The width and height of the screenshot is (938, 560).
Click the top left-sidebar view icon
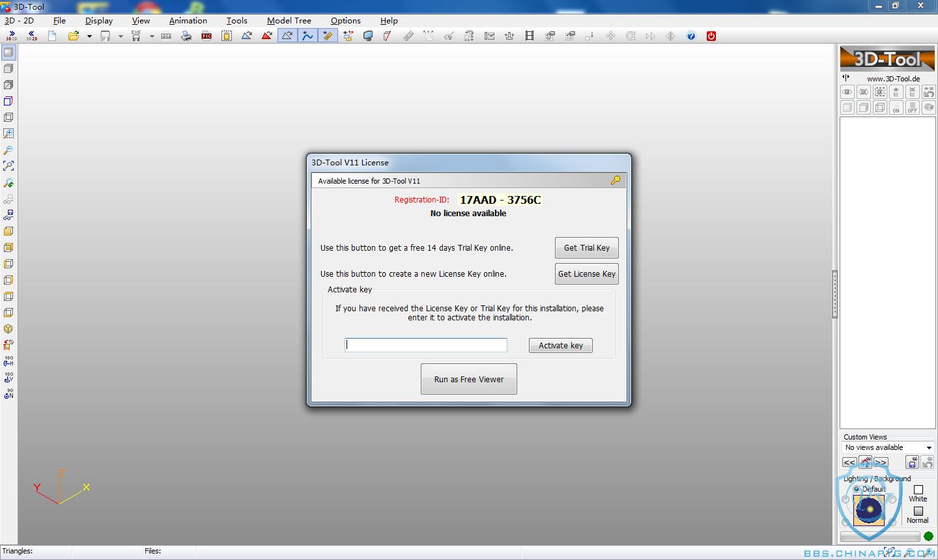[8, 52]
